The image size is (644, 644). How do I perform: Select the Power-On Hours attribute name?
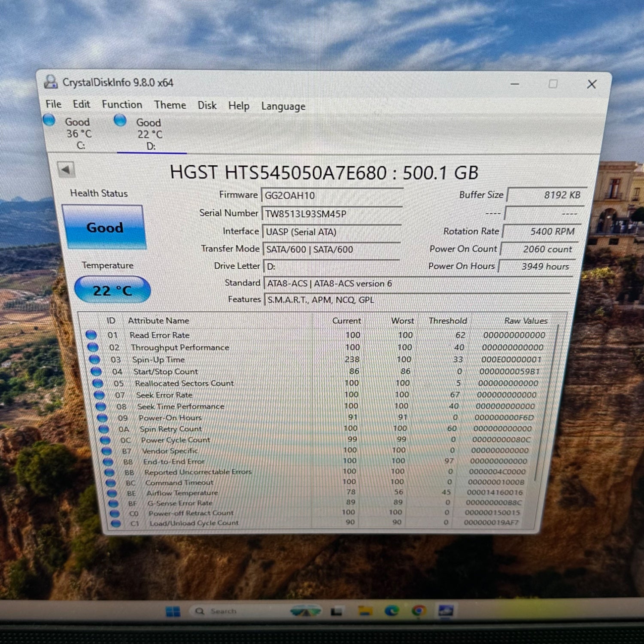[170, 418]
